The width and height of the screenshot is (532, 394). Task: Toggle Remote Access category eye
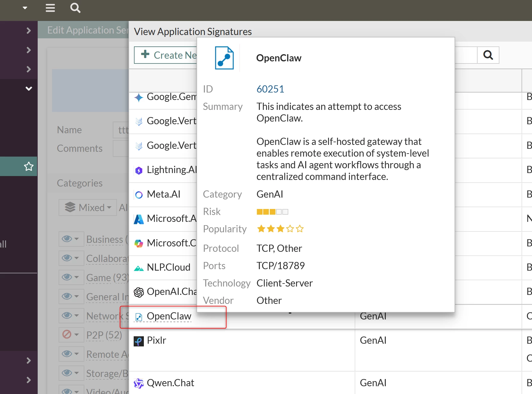click(71, 354)
